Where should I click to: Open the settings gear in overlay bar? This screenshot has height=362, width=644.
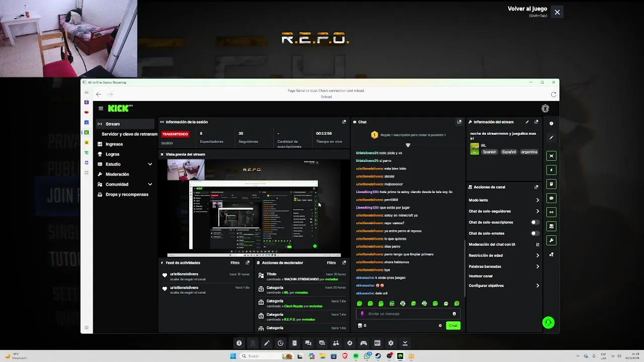click(x=391, y=343)
